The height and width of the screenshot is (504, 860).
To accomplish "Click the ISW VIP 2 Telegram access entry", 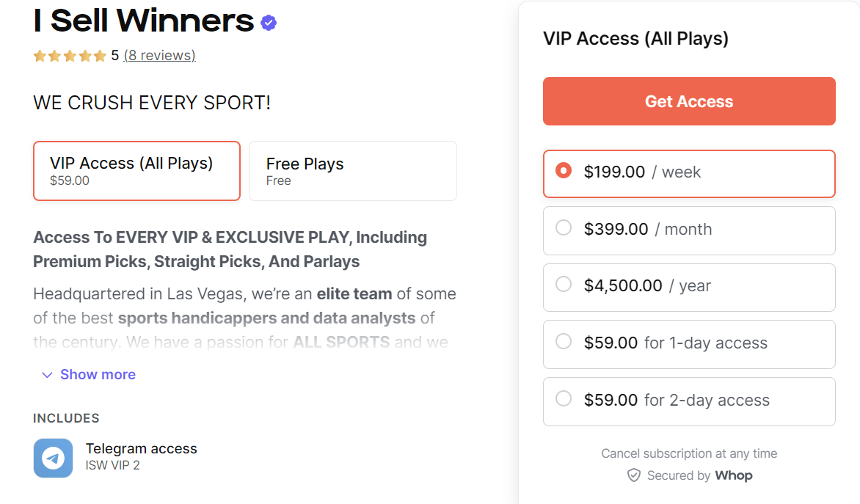I will 142,456.
